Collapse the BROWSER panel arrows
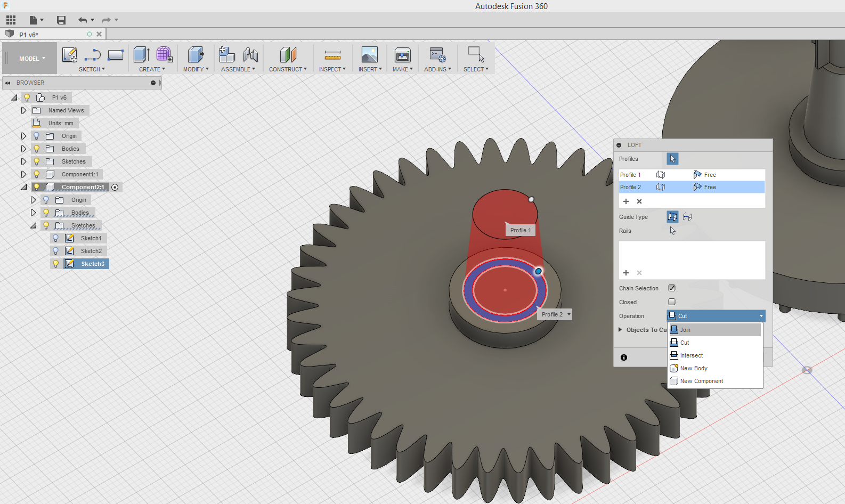This screenshot has height=504, width=845. click(7, 83)
